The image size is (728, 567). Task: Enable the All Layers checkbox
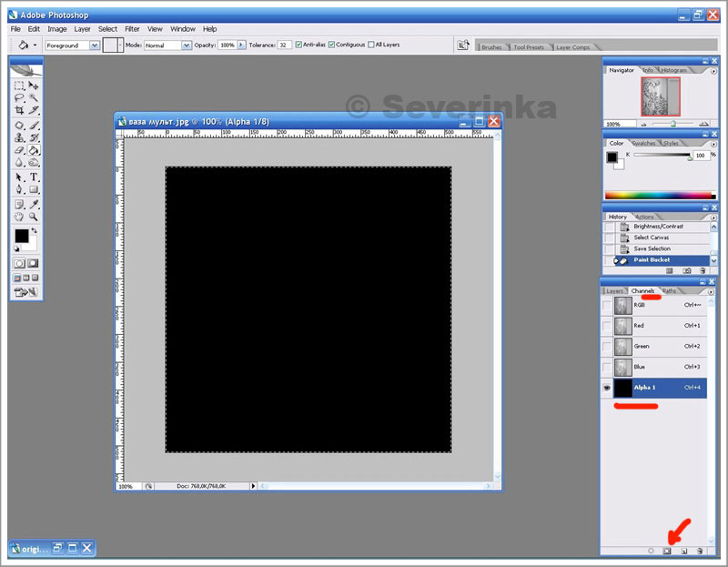(x=371, y=45)
